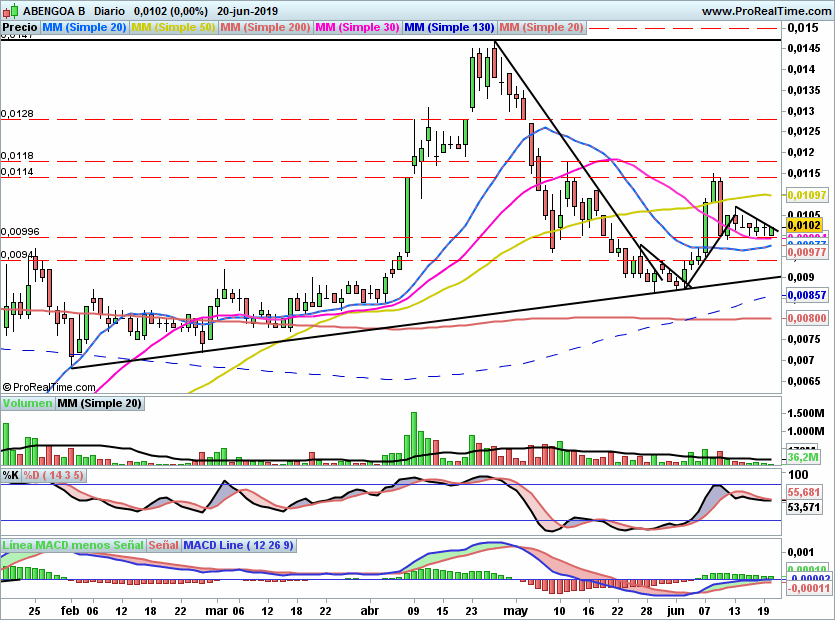Click the salmon MM (Simple 20) label in the price panel
This screenshot has height=620, width=835.
click(541, 27)
